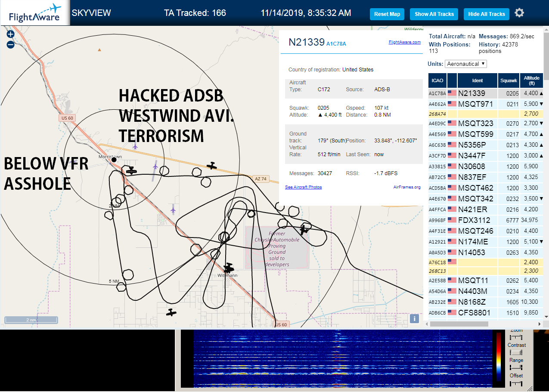Open the See Aircraft Photos link
Screen dimensions: 549x392
(303, 187)
